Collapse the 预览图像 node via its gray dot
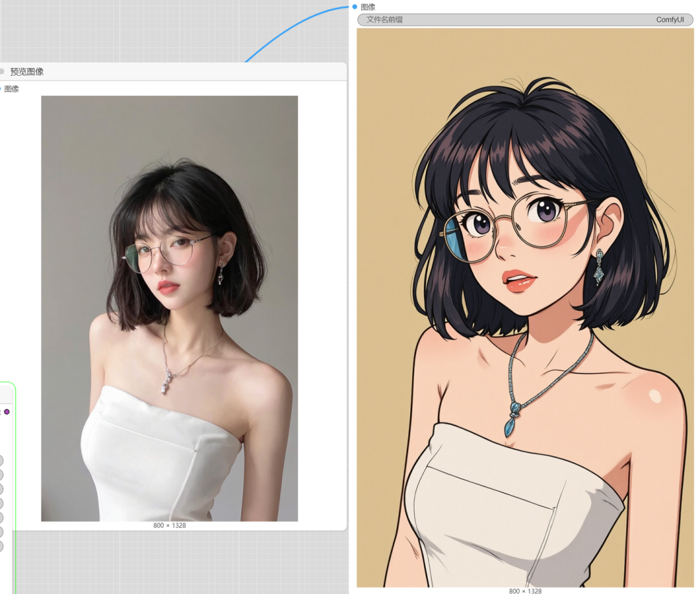The height and width of the screenshot is (594, 700). (1, 71)
